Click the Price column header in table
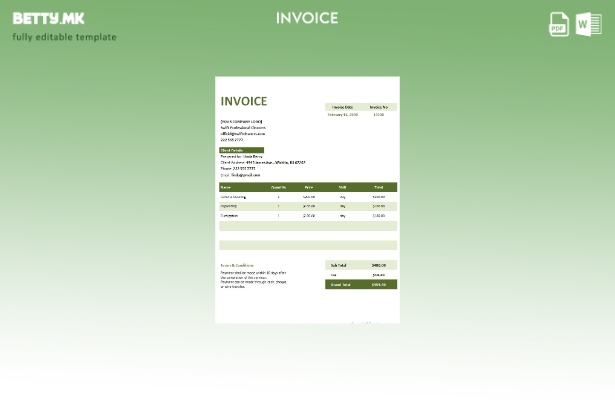This screenshot has height=400, width=615. (309, 187)
